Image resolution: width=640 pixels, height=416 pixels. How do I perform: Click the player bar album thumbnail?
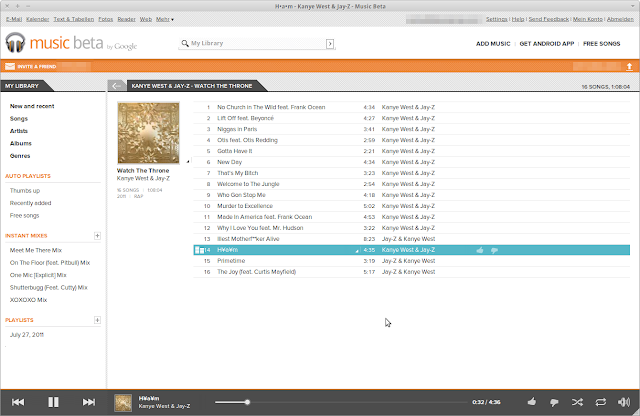click(123, 403)
